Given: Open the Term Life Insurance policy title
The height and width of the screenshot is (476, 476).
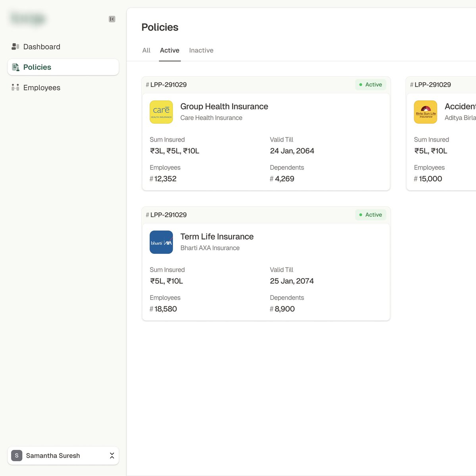Looking at the screenshot, I should coord(217,236).
